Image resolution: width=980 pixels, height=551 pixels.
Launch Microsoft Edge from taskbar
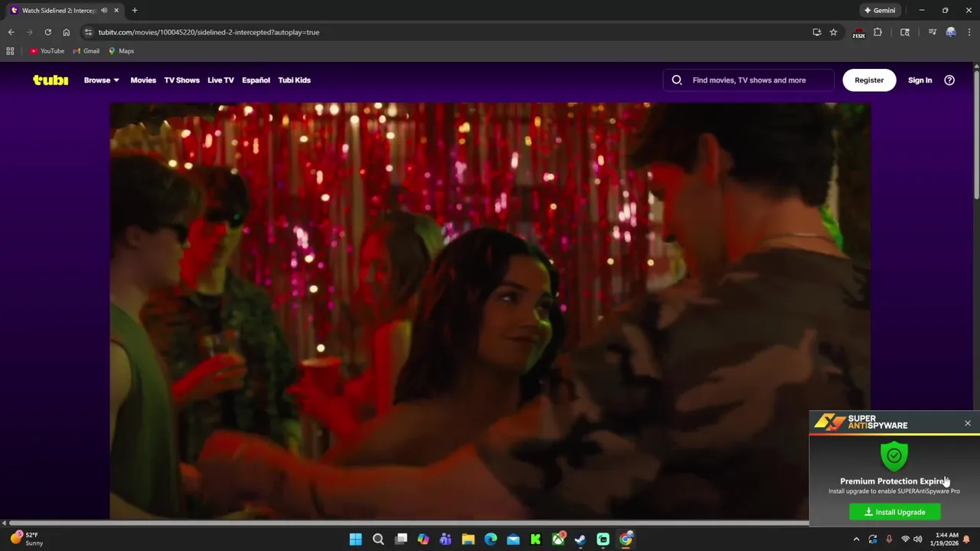pos(491,540)
